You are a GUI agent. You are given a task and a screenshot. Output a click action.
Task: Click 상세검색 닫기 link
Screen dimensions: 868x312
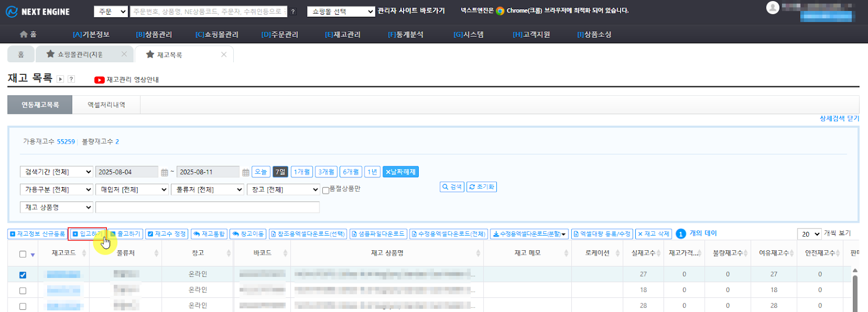[839, 118]
